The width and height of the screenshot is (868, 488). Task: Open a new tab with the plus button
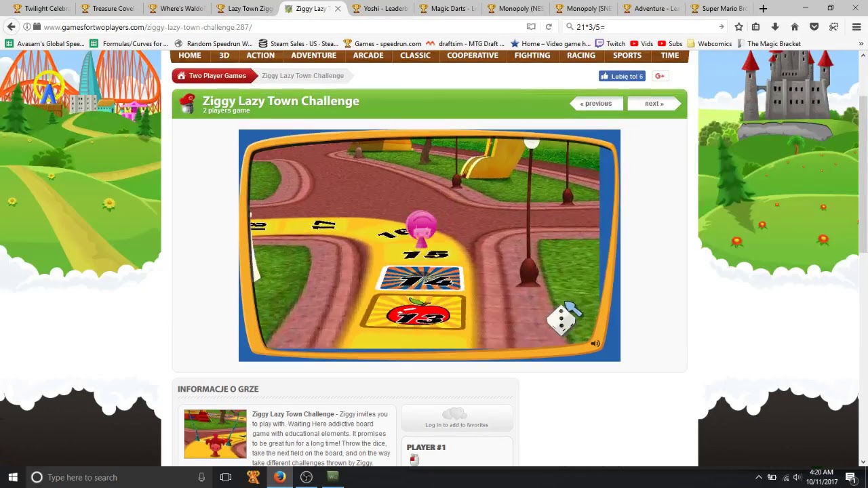point(763,9)
